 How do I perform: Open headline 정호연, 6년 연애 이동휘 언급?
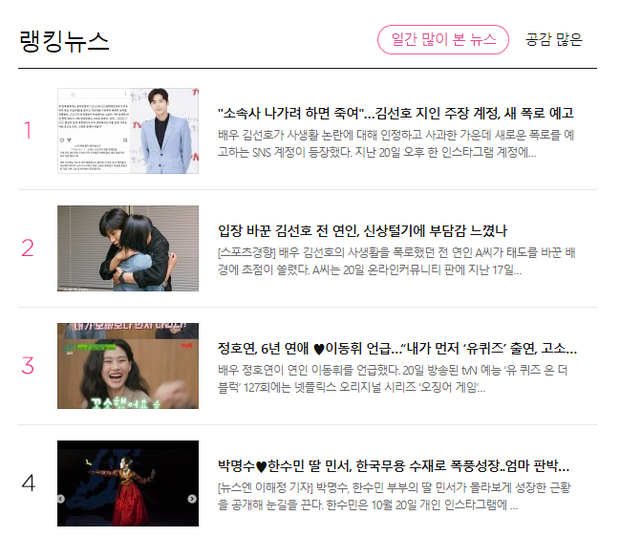coord(397,348)
